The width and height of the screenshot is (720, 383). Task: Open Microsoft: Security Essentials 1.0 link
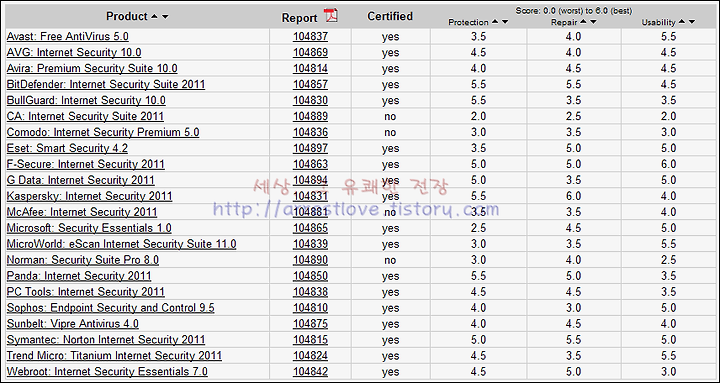pyautogui.click(x=89, y=228)
